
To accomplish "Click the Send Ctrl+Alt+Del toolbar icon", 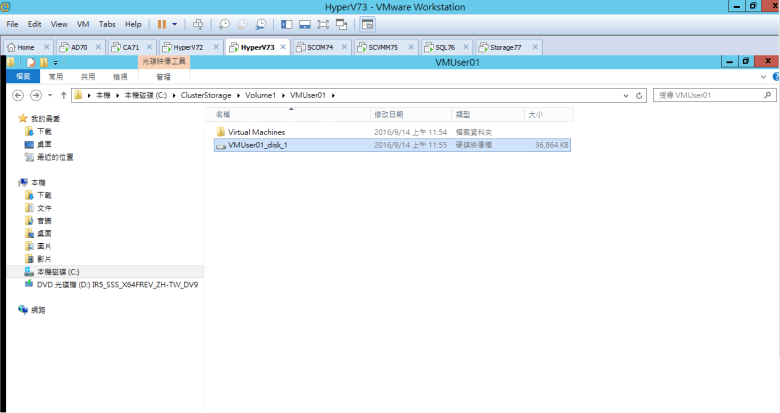I will [197, 23].
